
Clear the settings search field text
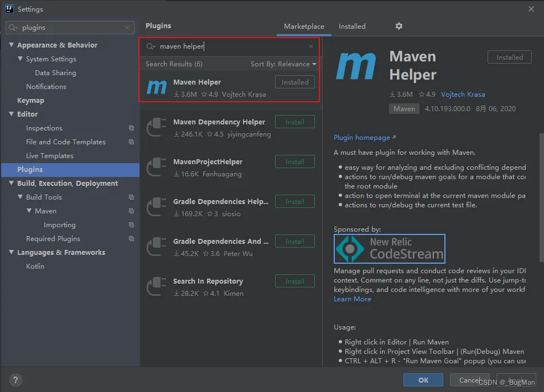(127, 28)
